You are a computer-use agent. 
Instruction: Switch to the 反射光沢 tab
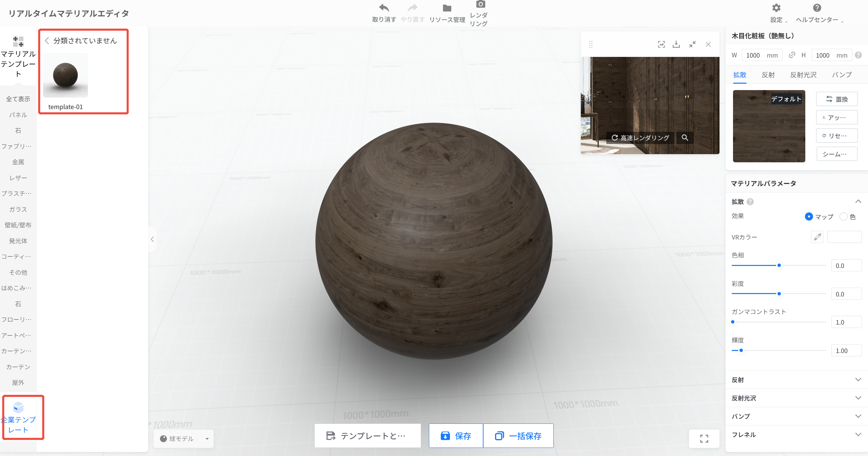803,75
